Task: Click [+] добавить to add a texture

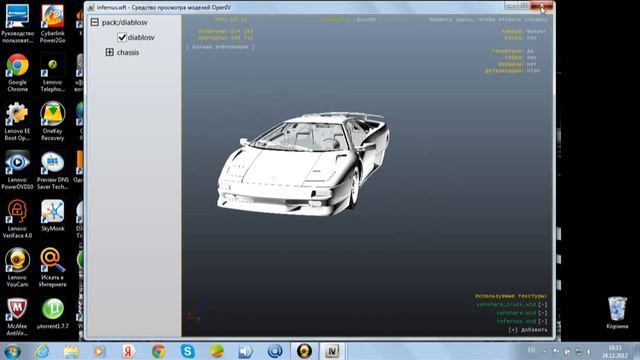Action: point(528,330)
